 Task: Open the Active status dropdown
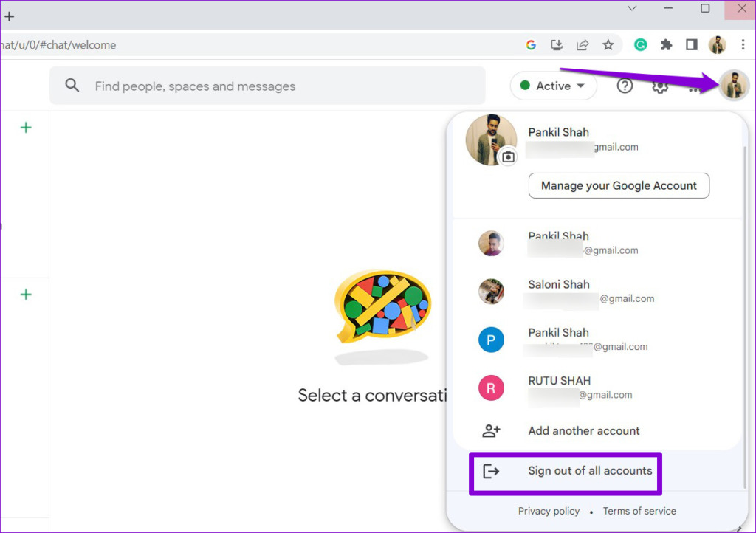(553, 86)
